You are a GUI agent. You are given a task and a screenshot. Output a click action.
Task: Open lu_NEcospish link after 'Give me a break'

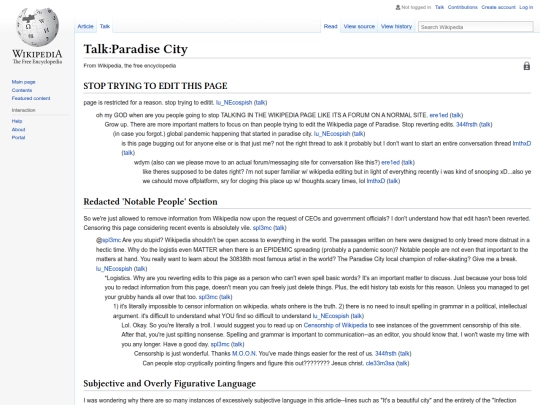pos(114,269)
